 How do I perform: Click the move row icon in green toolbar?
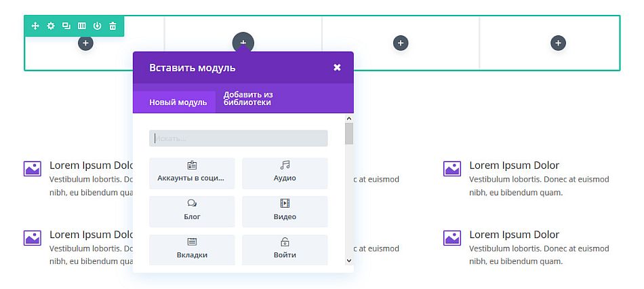coord(35,26)
